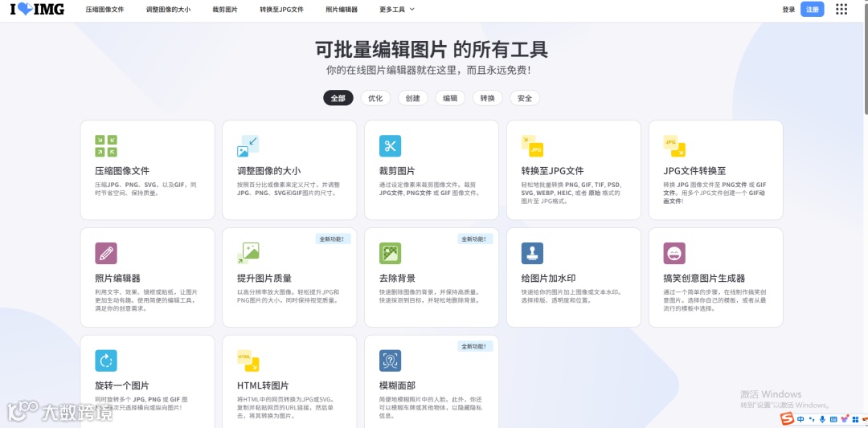
Task: Open the HTML转图片 tool card title
Action: (263, 385)
